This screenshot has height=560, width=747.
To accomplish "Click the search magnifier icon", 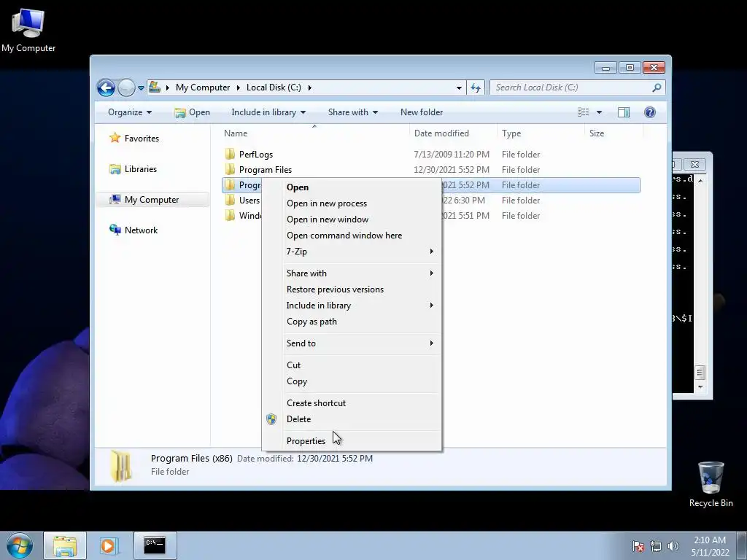I will 657,87.
